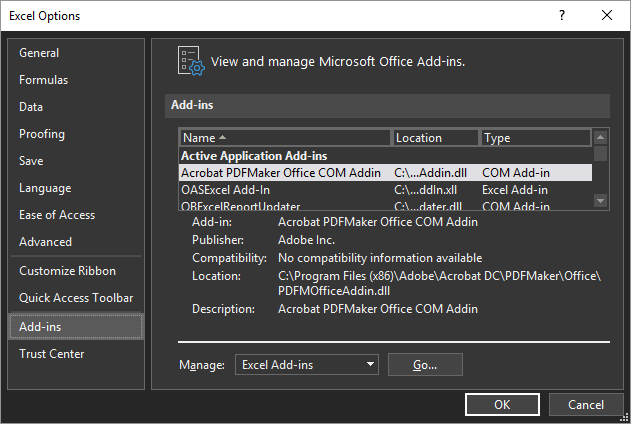Open the Advanced options category

(x=46, y=242)
